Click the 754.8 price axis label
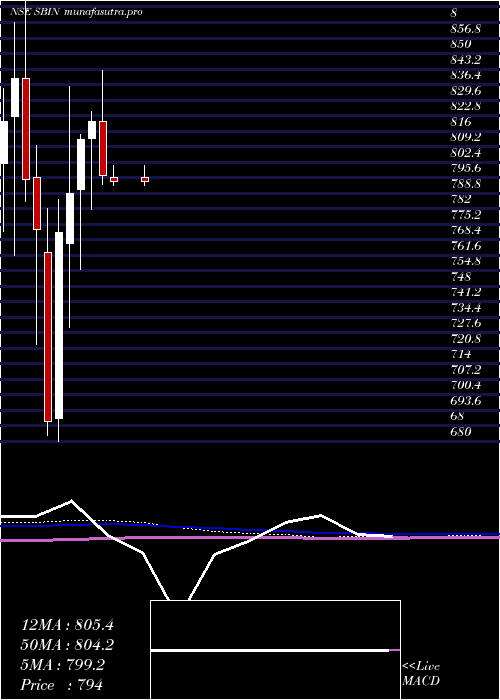 (x=465, y=261)
